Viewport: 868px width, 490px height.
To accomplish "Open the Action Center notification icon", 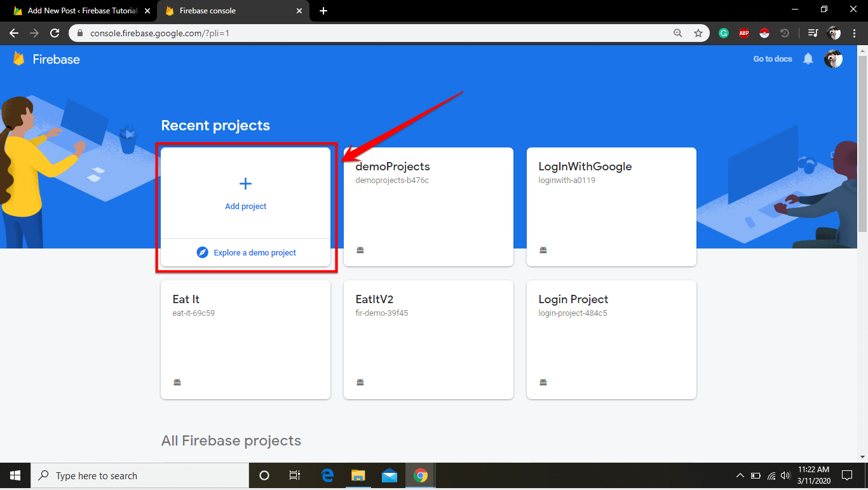I will pos(846,475).
